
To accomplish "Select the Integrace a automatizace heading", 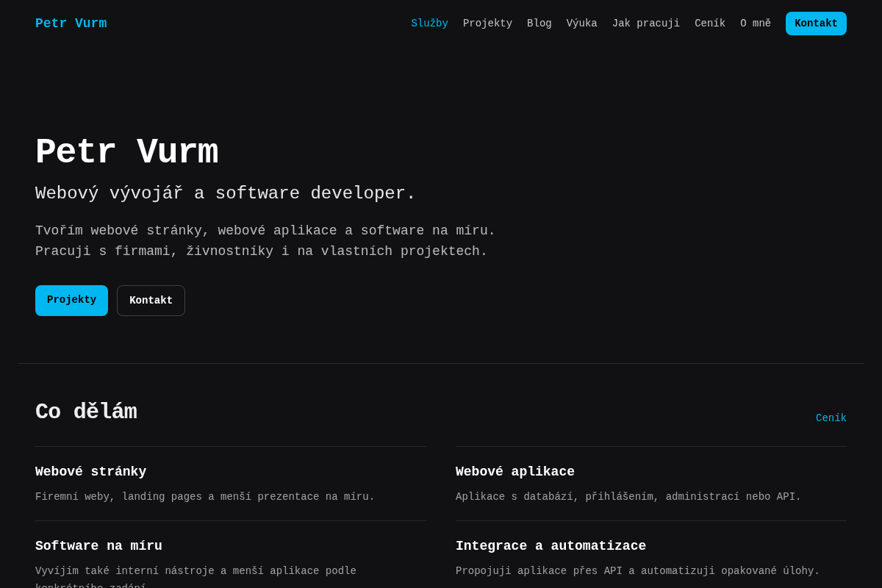I will [551, 546].
